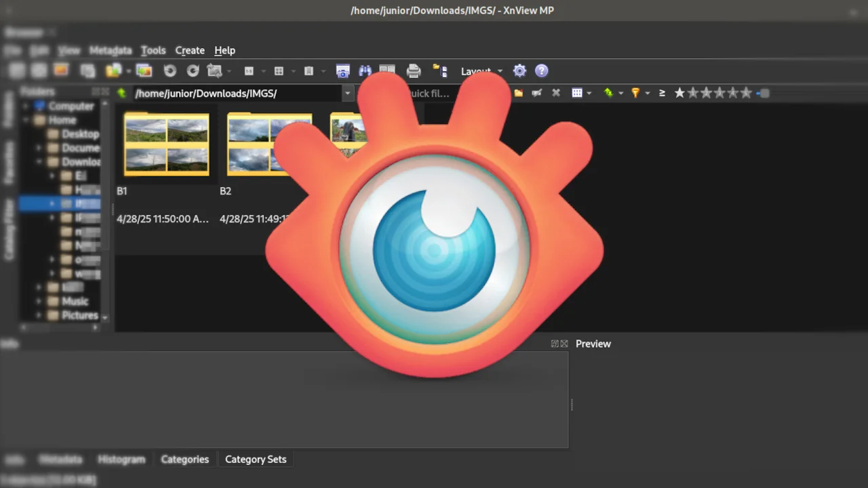Switch to the Category Sets tab

256,459
